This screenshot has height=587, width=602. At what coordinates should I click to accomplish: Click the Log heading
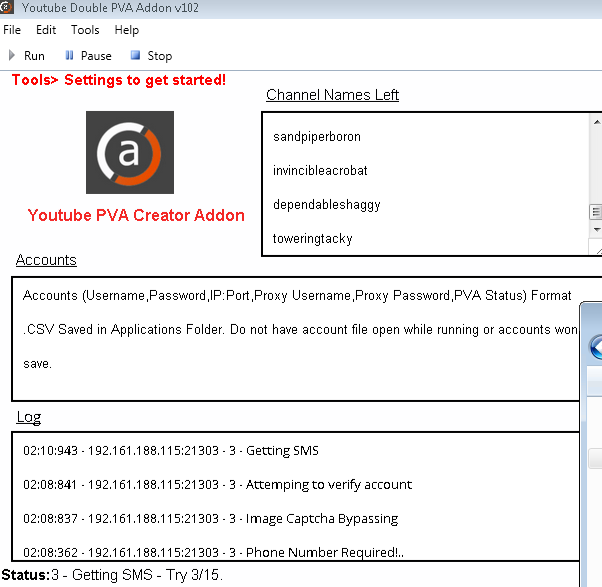(29, 417)
